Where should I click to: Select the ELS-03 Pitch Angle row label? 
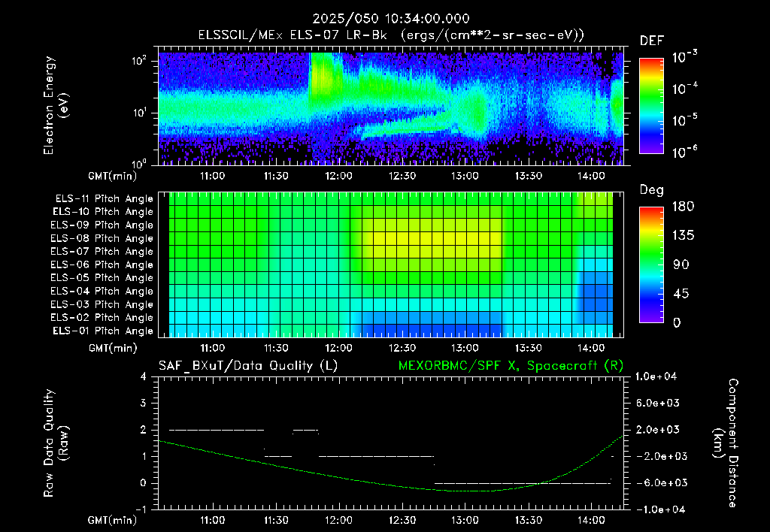(102, 304)
